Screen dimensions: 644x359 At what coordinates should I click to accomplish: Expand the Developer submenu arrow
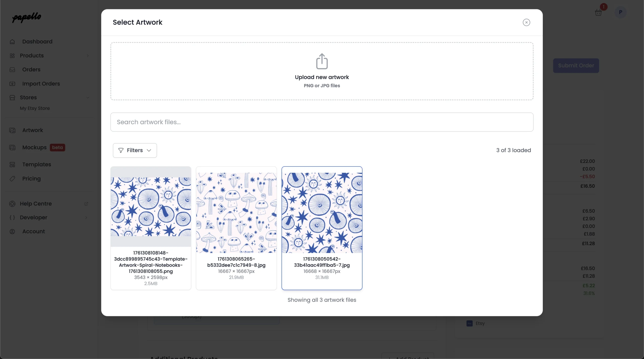[x=86, y=218]
